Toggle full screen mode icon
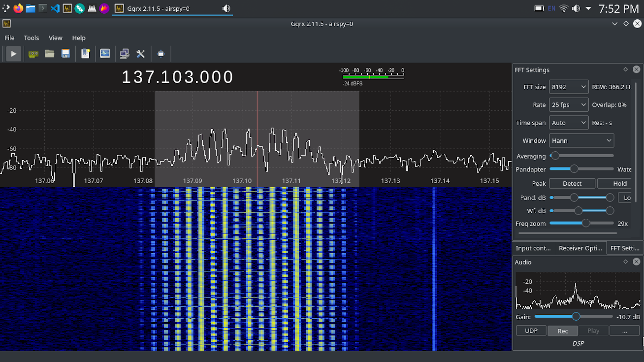Image resolution: width=644 pixels, height=362 pixels. pos(161,54)
